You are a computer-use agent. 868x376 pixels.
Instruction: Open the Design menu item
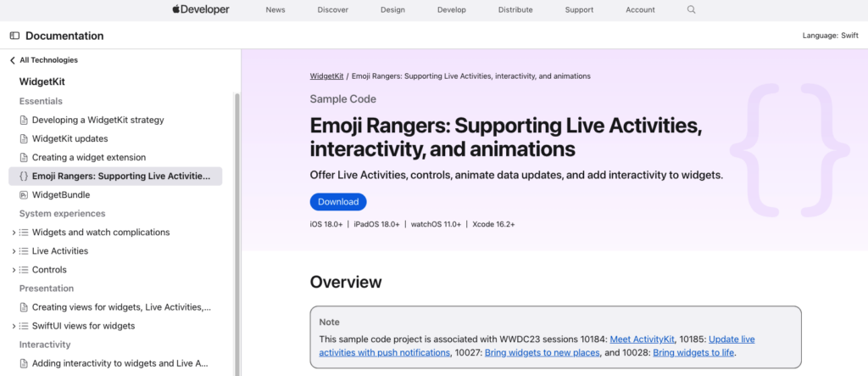pos(392,9)
